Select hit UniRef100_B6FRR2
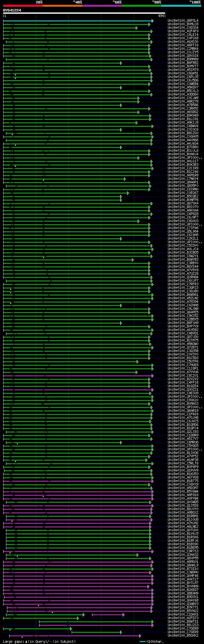 tap(183, 63)
